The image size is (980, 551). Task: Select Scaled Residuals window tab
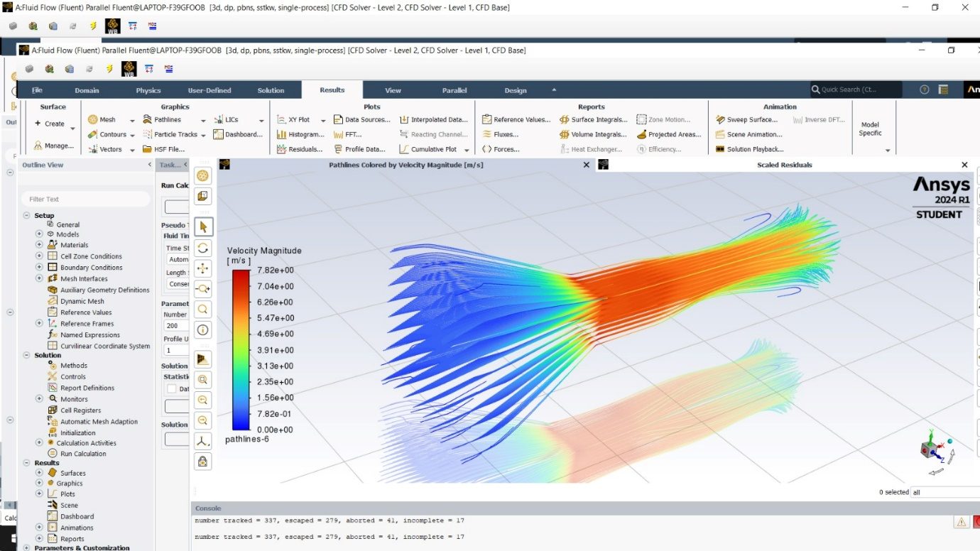pos(784,165)
